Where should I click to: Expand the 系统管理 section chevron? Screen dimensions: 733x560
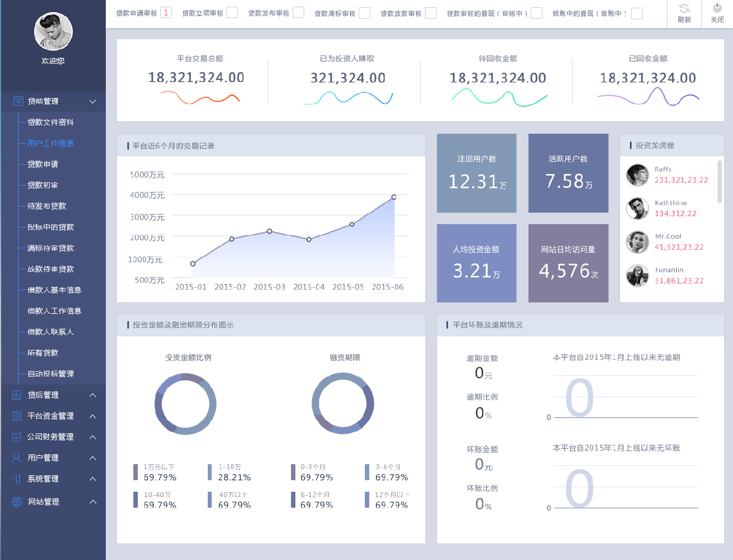pyautogui.click(x=93, y=479)
